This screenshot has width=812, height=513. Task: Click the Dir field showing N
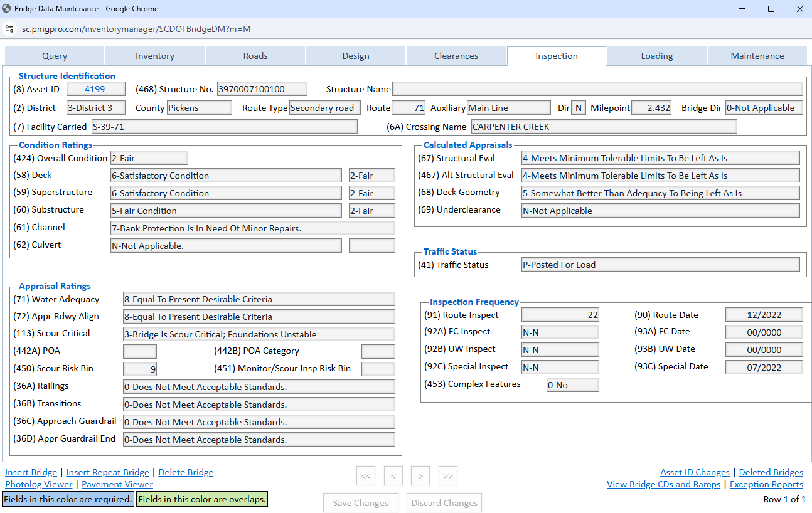[x=578, y=108]
